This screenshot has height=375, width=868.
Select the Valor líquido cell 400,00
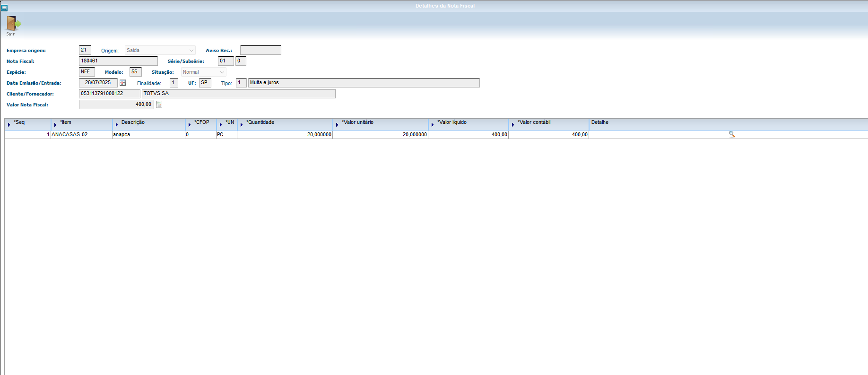(469, 135)
